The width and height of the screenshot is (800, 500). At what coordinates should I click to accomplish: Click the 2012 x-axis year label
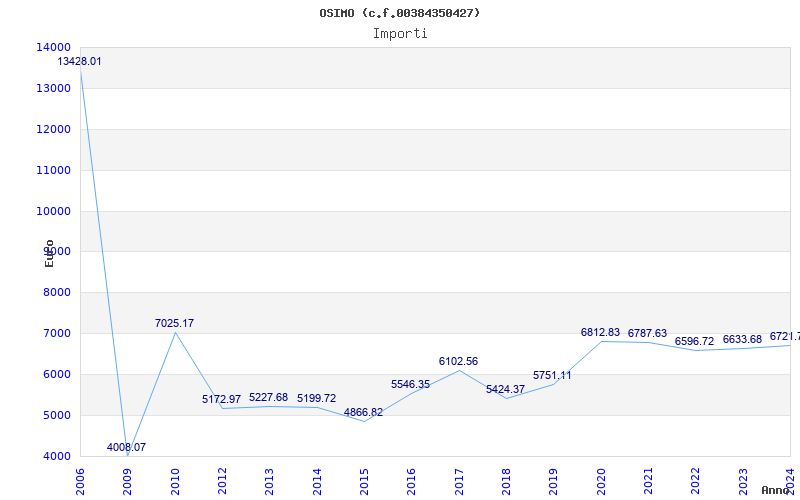point(222,481)
